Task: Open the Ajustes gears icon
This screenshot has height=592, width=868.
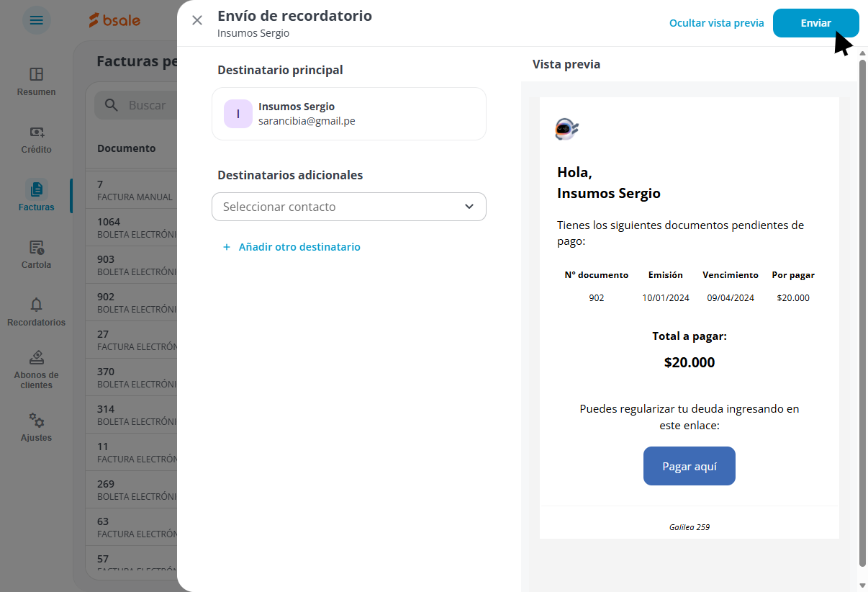Action: click(36, 420)
